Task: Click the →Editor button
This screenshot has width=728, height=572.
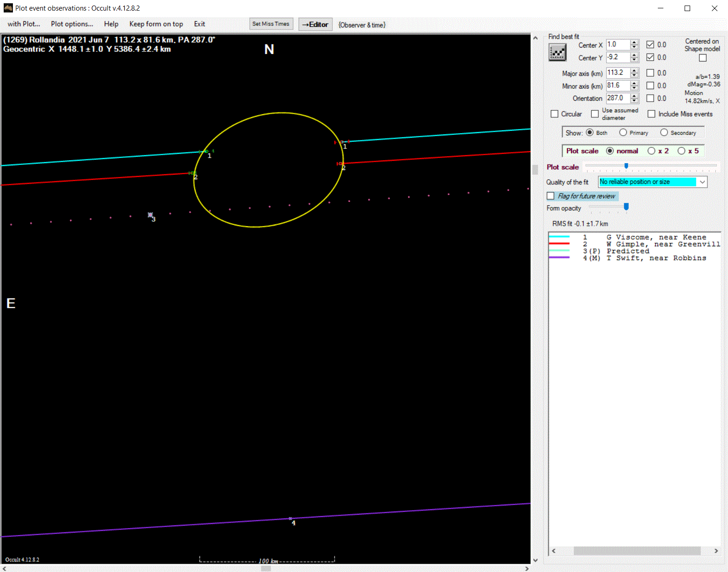Action: (x=315, y=24)
